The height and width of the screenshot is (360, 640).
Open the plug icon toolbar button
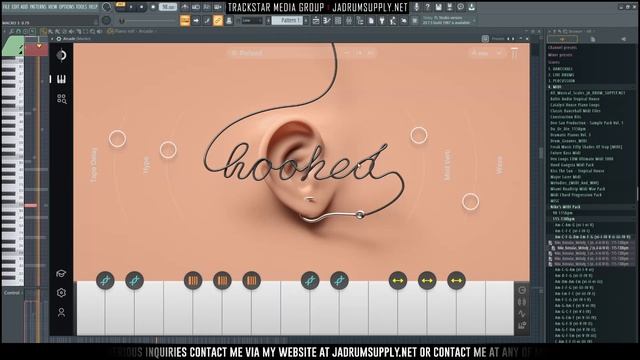point(382,20)
